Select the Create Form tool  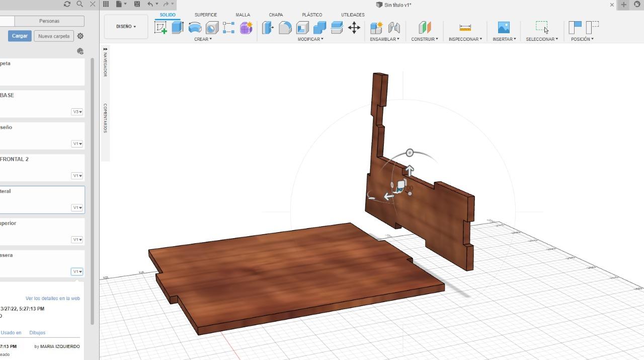coord(246,28)
